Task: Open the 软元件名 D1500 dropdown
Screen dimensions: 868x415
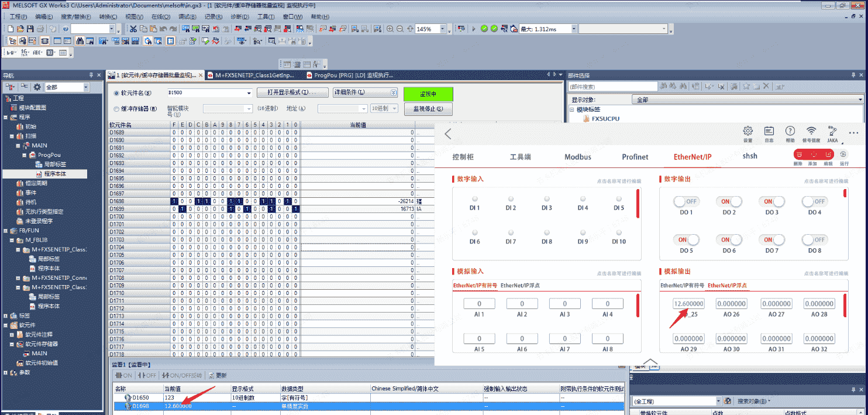Action: [x=249, y=93]
